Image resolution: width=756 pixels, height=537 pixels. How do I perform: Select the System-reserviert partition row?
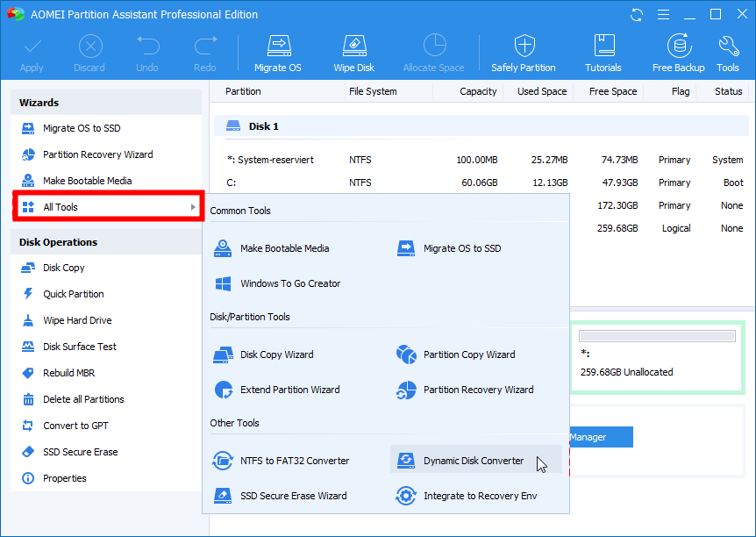[484, 160]
